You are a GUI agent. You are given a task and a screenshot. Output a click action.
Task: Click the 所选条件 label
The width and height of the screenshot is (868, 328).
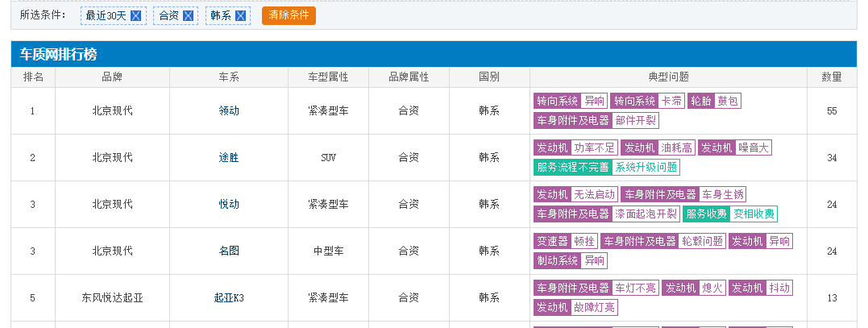click(x=43, y=15)
